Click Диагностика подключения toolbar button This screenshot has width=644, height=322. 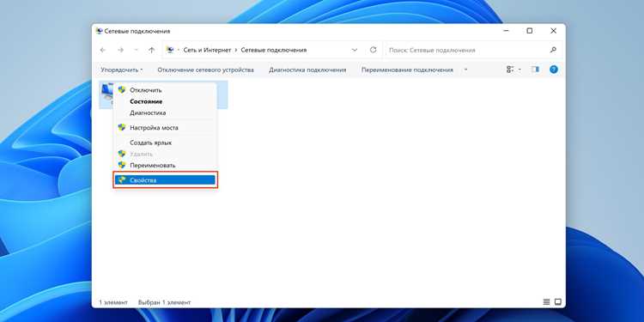pyautogui.click(x=307, y=70)
